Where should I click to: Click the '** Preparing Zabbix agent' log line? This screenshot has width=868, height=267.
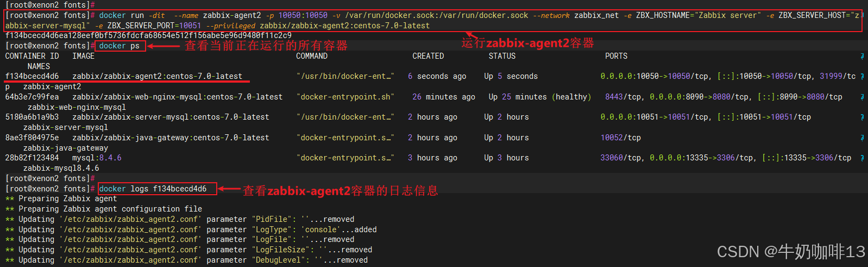[61, 198]
